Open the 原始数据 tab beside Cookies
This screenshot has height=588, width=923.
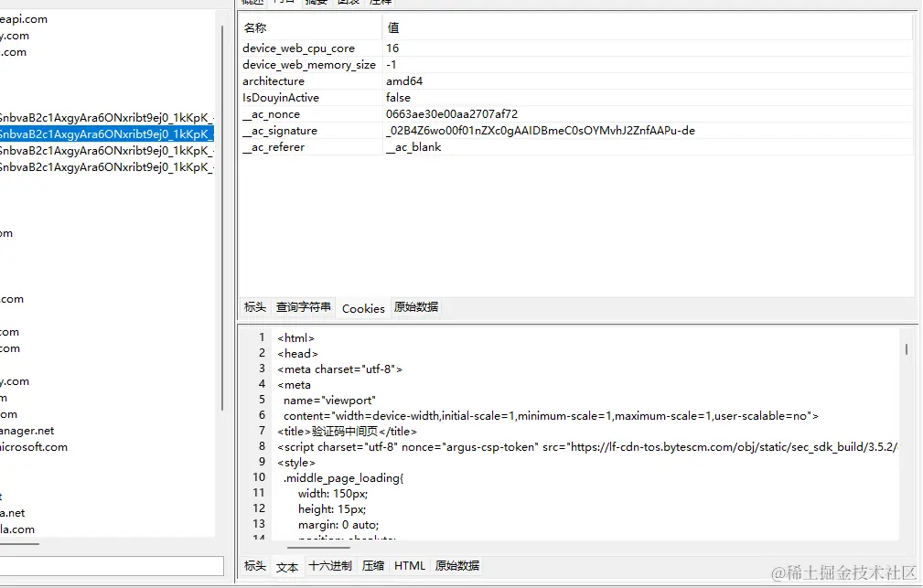click(416, 307)
